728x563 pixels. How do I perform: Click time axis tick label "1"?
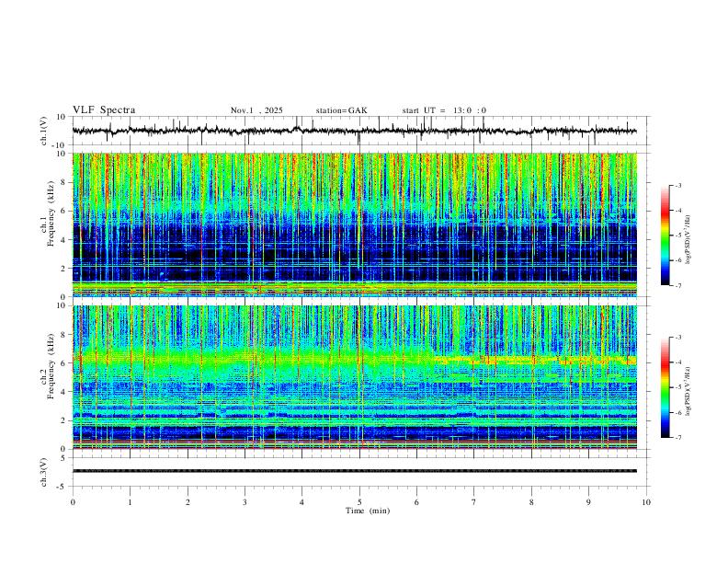pos(130,502)
